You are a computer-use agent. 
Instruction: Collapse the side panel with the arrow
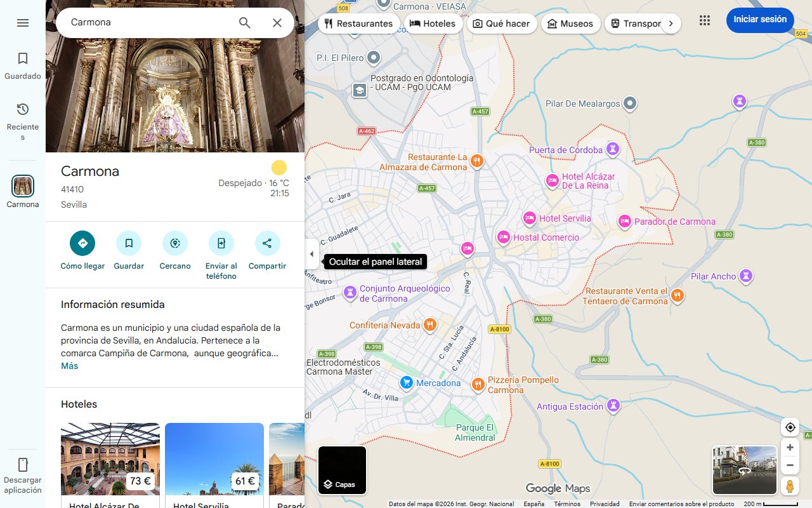click(311, 253)
